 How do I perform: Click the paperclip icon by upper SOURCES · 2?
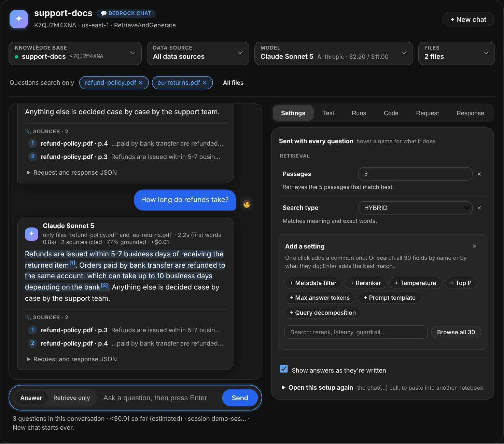[28, 132]
